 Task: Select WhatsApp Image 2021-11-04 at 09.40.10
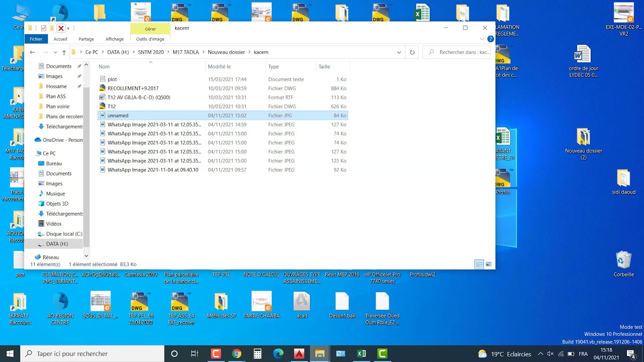(x=222, y=170)
